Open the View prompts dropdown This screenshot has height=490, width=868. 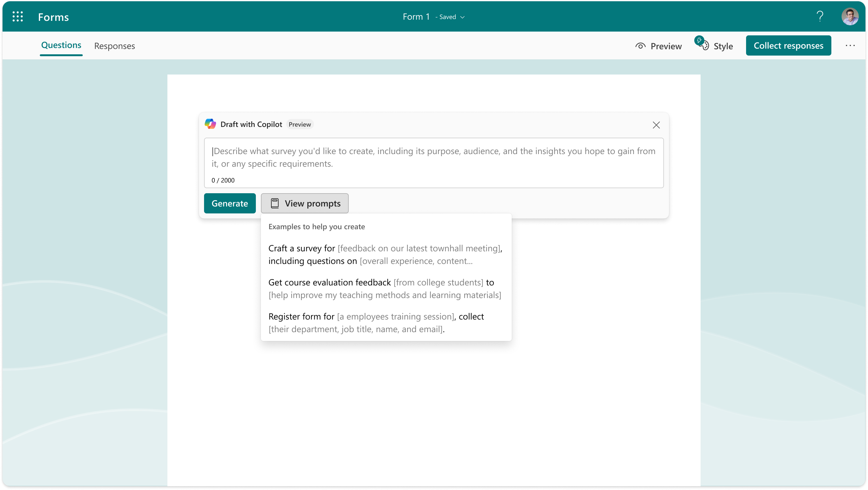pyautogui.click(x=304, y=203)
